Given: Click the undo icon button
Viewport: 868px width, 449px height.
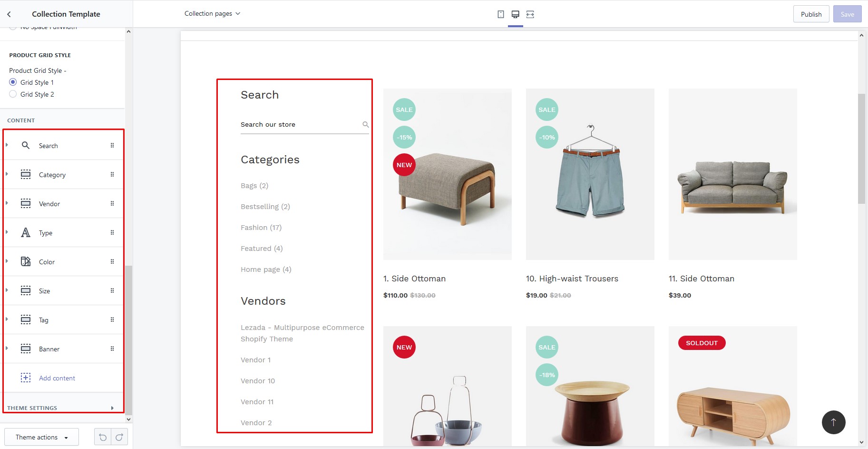Looking at the screenshot, I should 103,437.
